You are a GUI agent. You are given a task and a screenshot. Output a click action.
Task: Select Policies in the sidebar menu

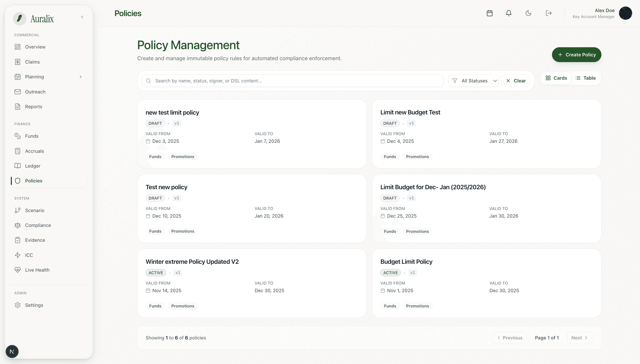pos(34,181)
